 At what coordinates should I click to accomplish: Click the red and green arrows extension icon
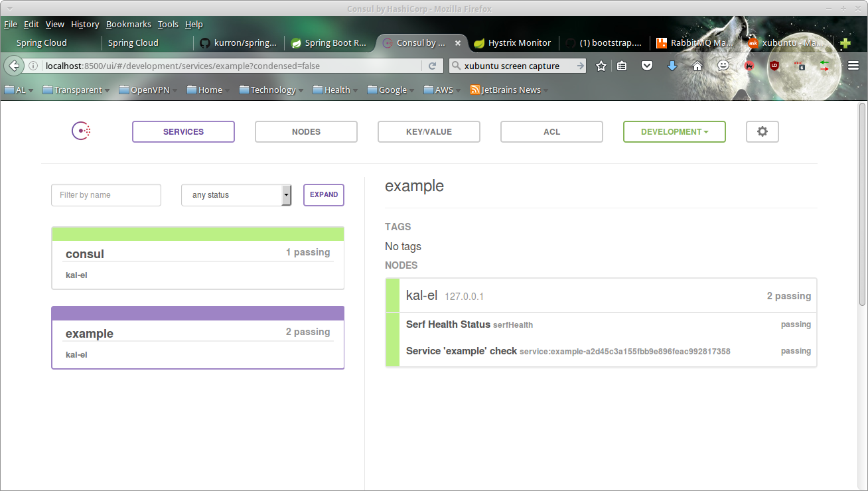(824, 66)
